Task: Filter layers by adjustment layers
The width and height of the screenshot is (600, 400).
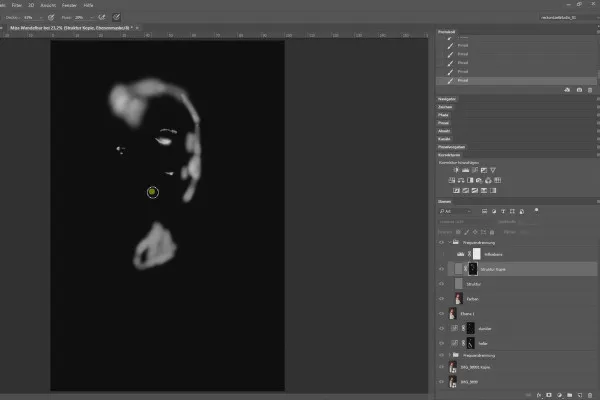Action: coord(494,211)
